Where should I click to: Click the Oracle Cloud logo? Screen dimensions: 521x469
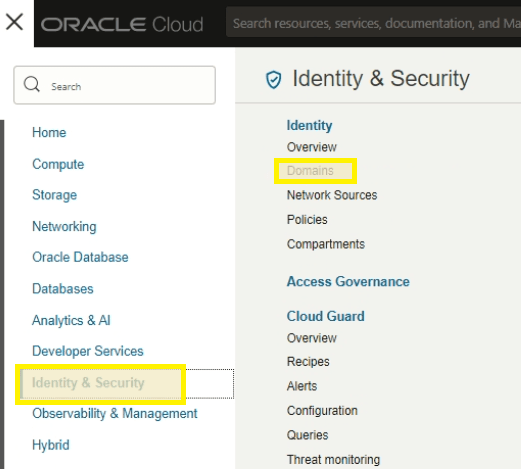point(122,24)
